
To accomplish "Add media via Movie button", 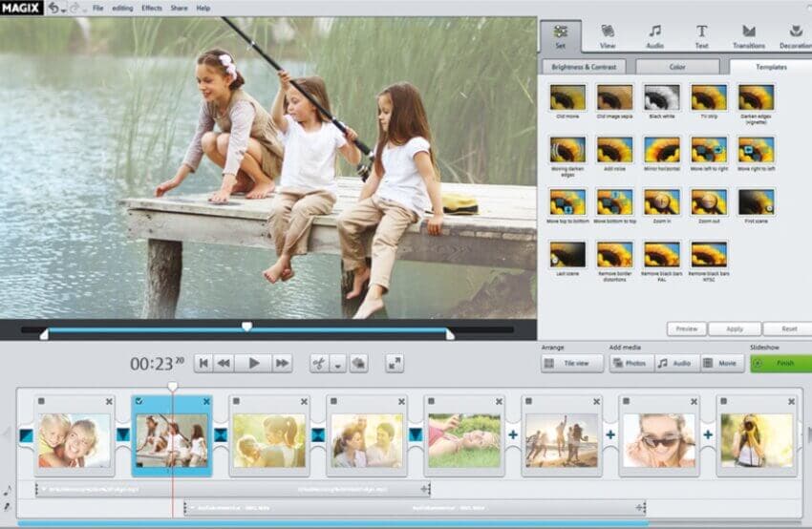I will coord(722,364).
